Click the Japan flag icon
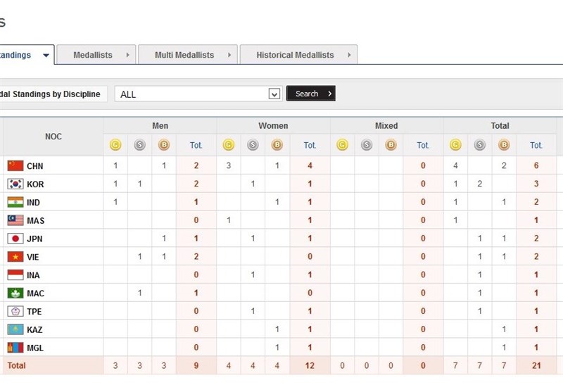This screenshot has width=563, height=392. pos(15,239)
